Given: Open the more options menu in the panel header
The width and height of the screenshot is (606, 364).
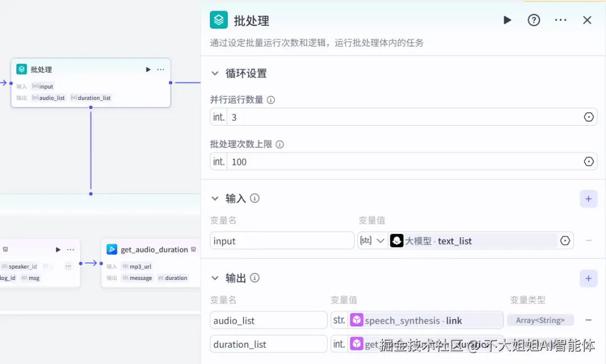Looking at the screenshot, I should tap(561, 20).
